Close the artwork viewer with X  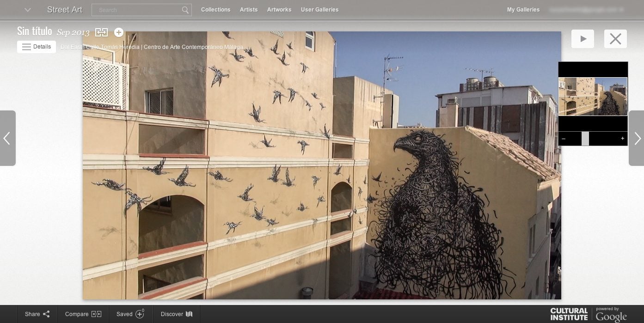pos(615,39)
